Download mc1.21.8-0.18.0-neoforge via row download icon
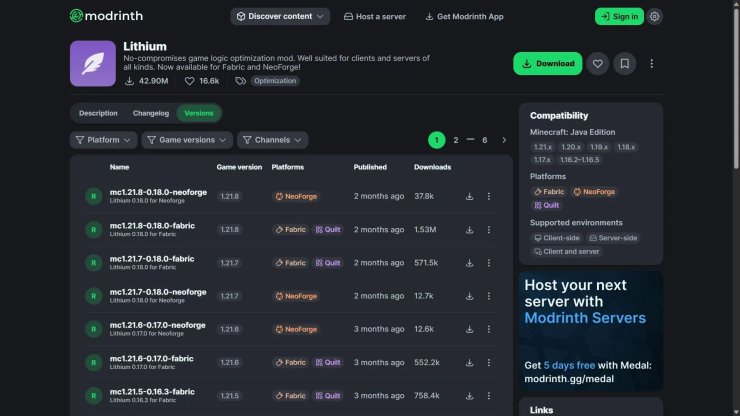Viewport: 740px width, 416px height. click(x=469, y=196)
